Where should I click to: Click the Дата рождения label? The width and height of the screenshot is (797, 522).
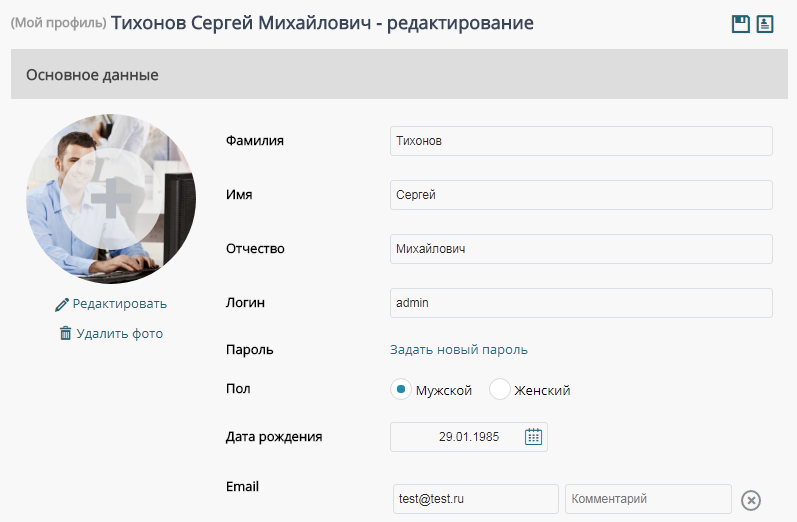click(274, 437)
